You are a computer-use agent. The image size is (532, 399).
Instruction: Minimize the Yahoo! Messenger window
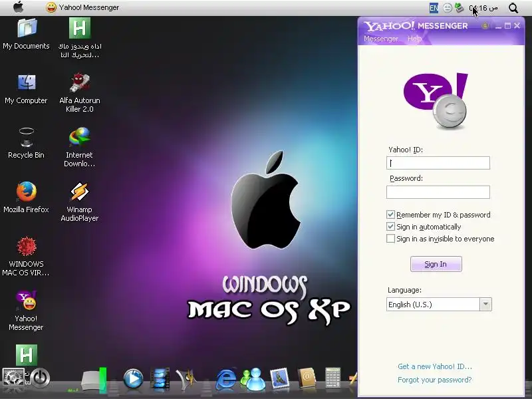498,26
